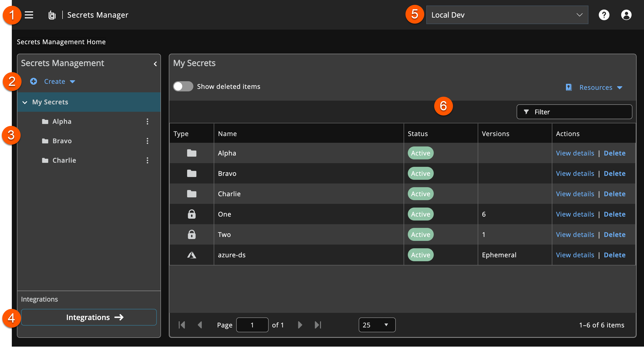View details for azure-ds
The width and height of the screenshot is (644, 348).
(575, 255)
